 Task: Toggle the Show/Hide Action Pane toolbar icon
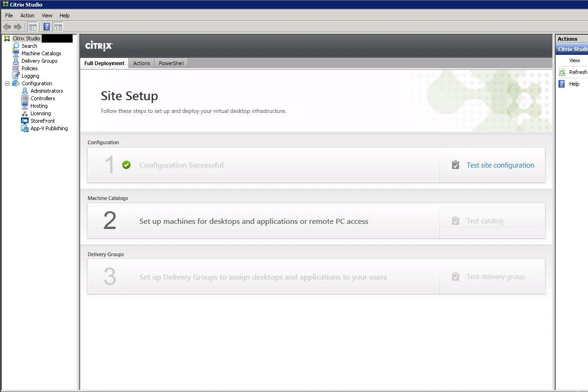pyautogui.click(x=58, y=27)
